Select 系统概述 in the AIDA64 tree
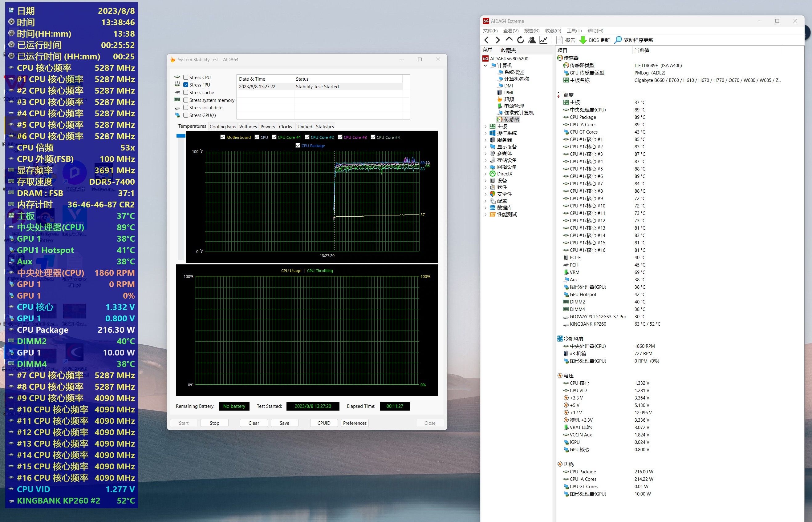Screen dimensions: 812x522 tap(514, 72)
